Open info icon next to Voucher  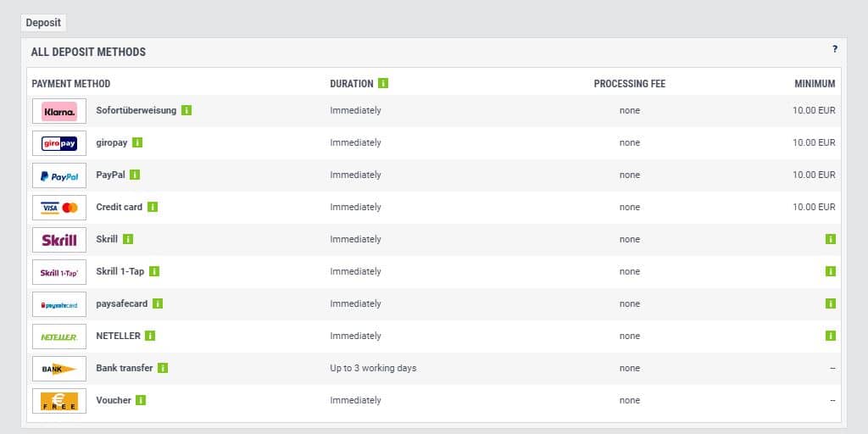click(x=141, y=400)
